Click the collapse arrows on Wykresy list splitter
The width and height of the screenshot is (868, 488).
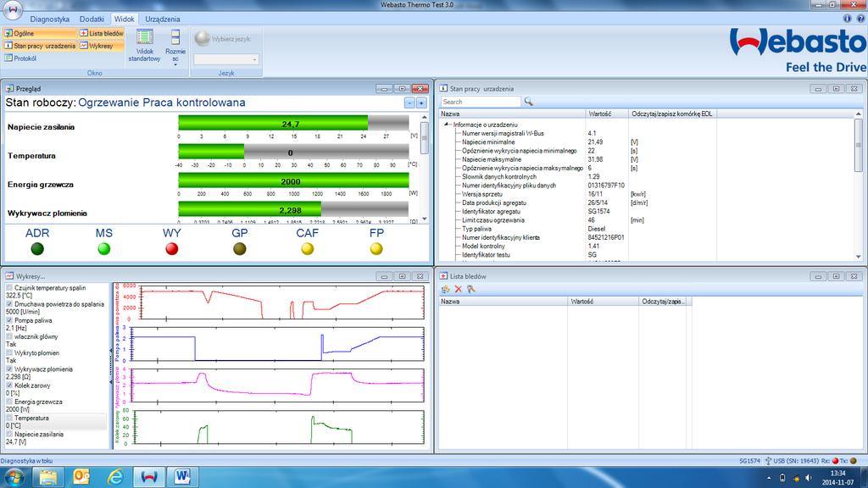click(x=111, y=366)
